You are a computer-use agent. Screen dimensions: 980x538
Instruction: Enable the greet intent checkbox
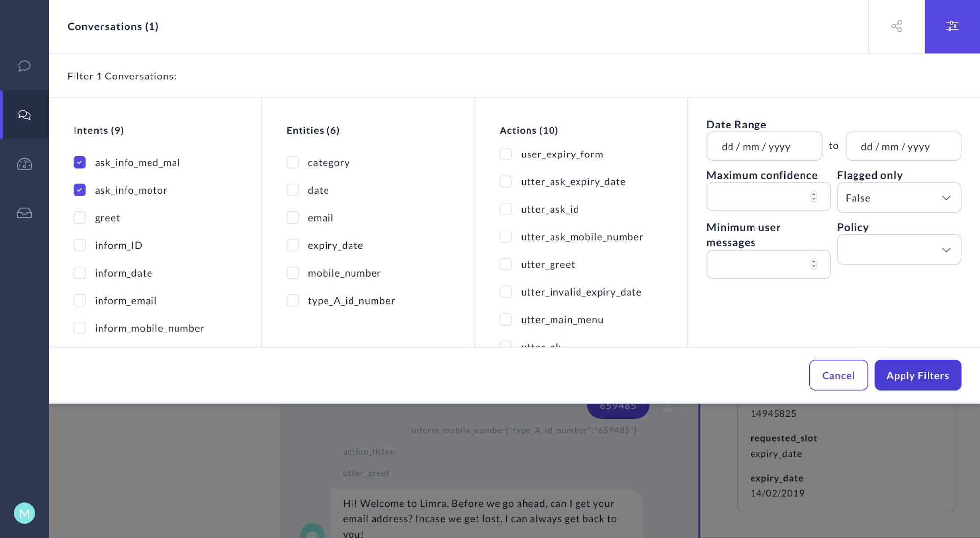[x=79, y=218]
